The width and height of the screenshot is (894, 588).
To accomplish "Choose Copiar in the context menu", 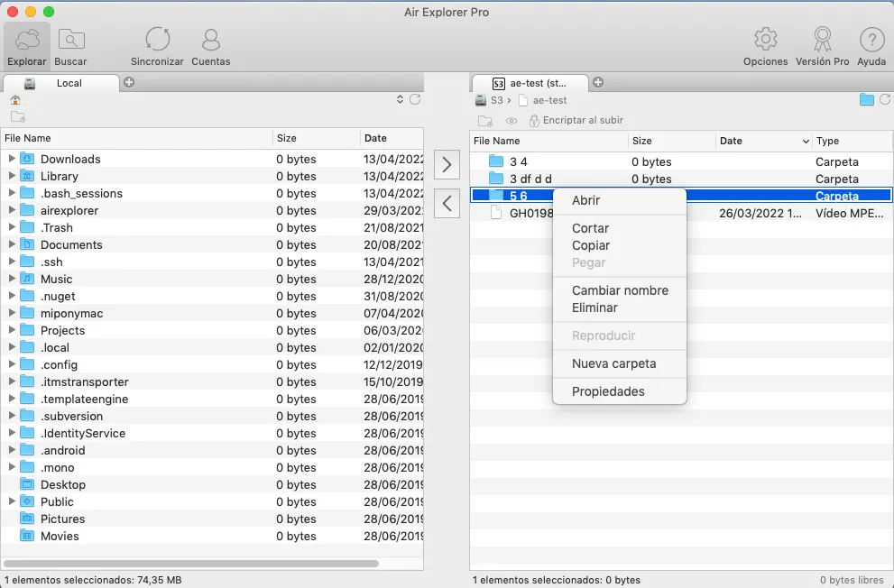I will click(x=620, y=245).
